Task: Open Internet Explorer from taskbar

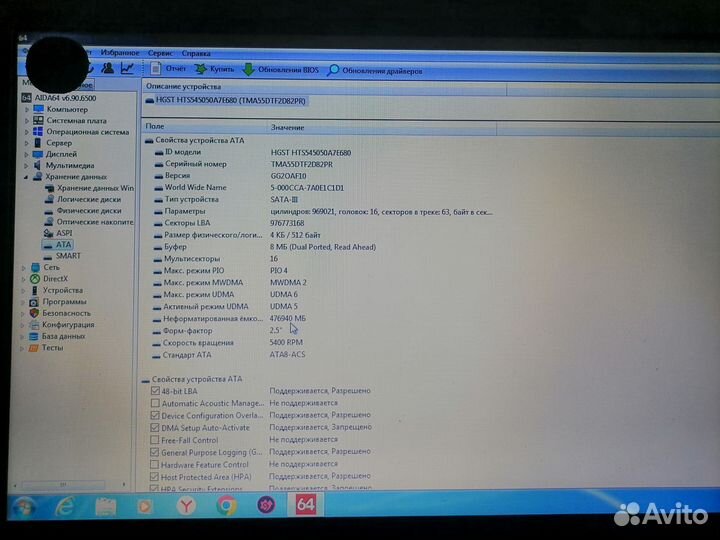Action: click(x=65, y=506)
